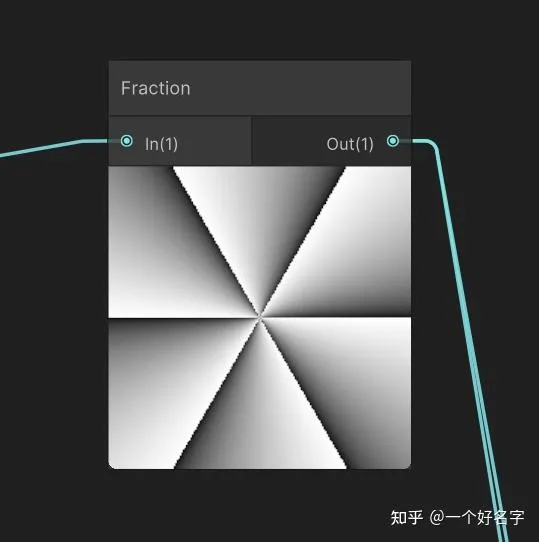Click the output slot container around Out(1)
Image resolution: width=539 pixels, height=542 pixels.
tap(332, 141)
